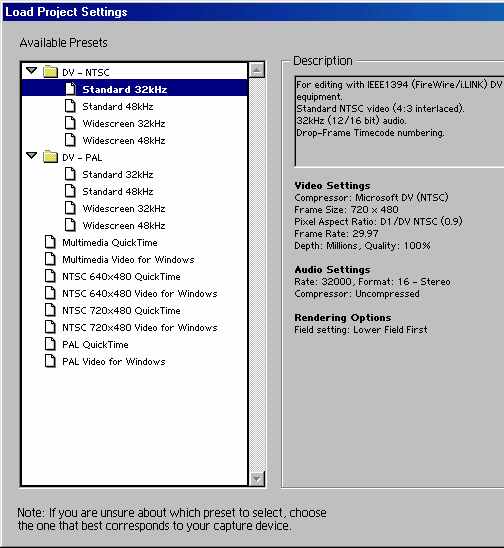This screenshot has width=504, height=548.
Task: Select the PAL QuickTime preset file icon
Action: [50, 344]
